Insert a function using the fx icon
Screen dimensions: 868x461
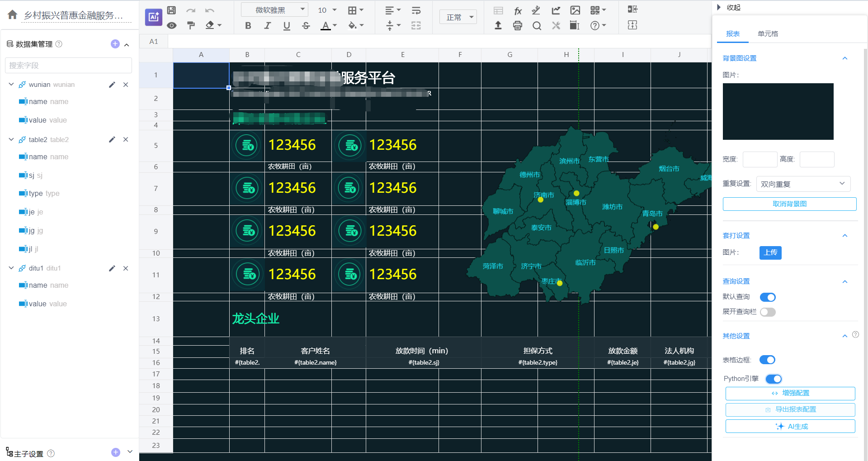point(518,10)
